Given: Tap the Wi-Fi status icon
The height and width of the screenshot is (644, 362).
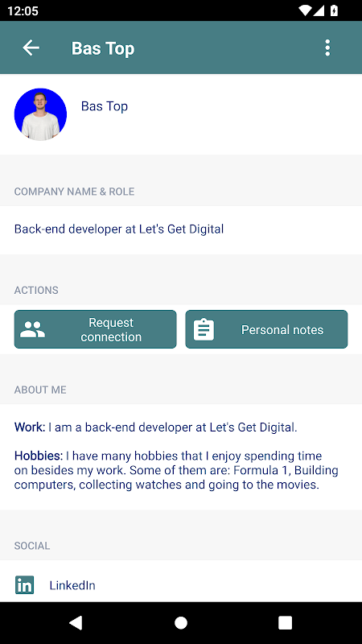Looking at the screenshot, I should coord(306,10).
